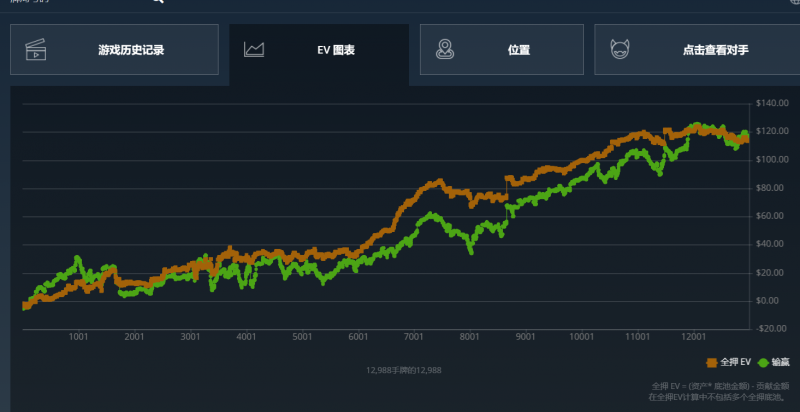Click the 全押 EV formula footnote
The height and width of the screenshot is (412, 800).
720,390
